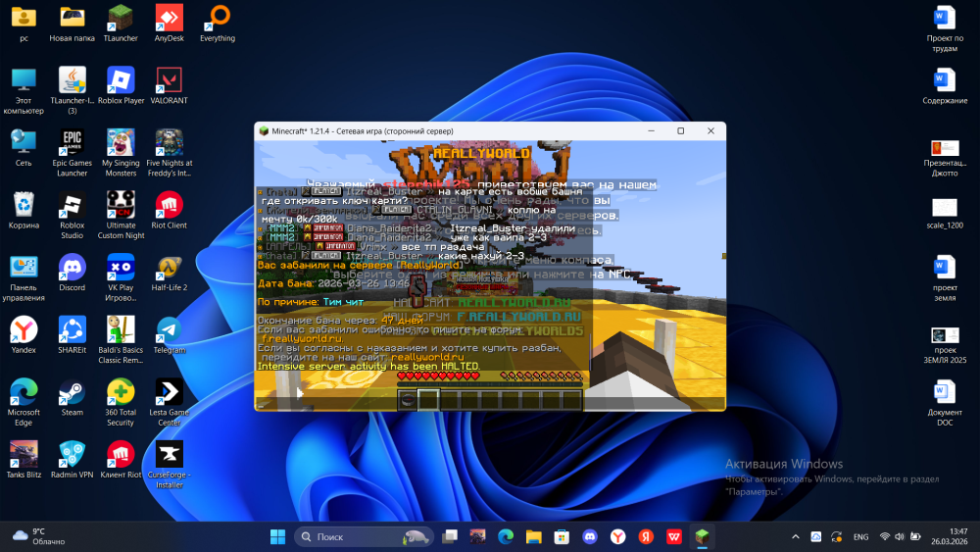Viewport: 980px width, 552px height.
Task: Select Lesta Game Center shortcut
Action: tap(169, 403)
